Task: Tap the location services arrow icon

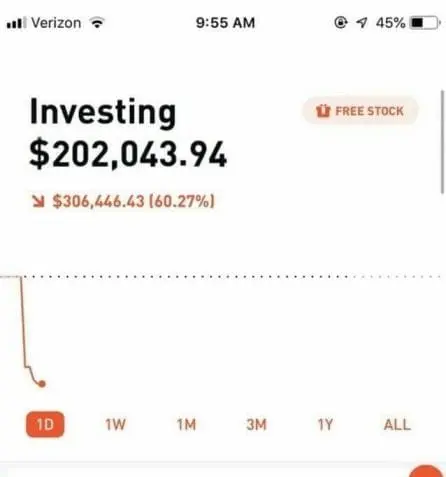Action: 362,23
